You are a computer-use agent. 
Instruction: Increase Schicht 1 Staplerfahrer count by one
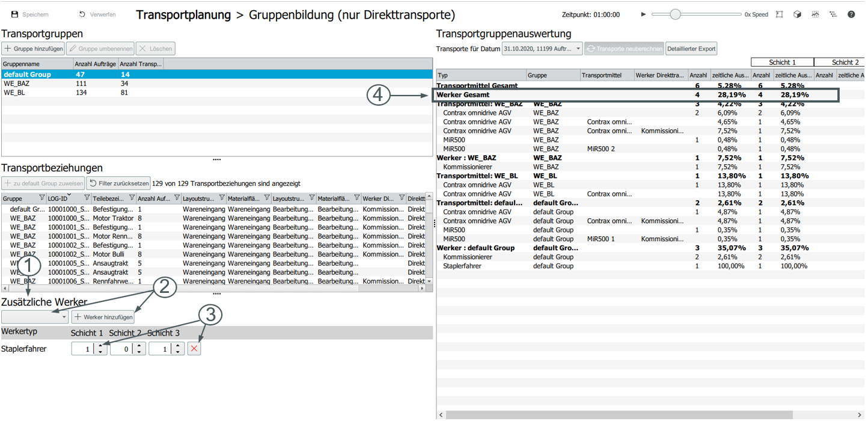point(100,346)
